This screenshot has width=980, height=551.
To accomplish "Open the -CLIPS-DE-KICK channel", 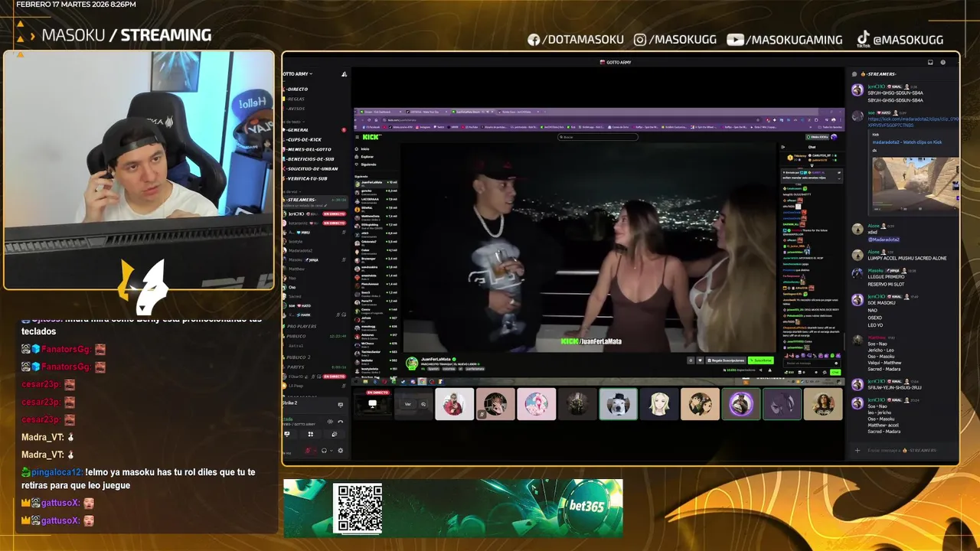I will [x=304, y=140].
